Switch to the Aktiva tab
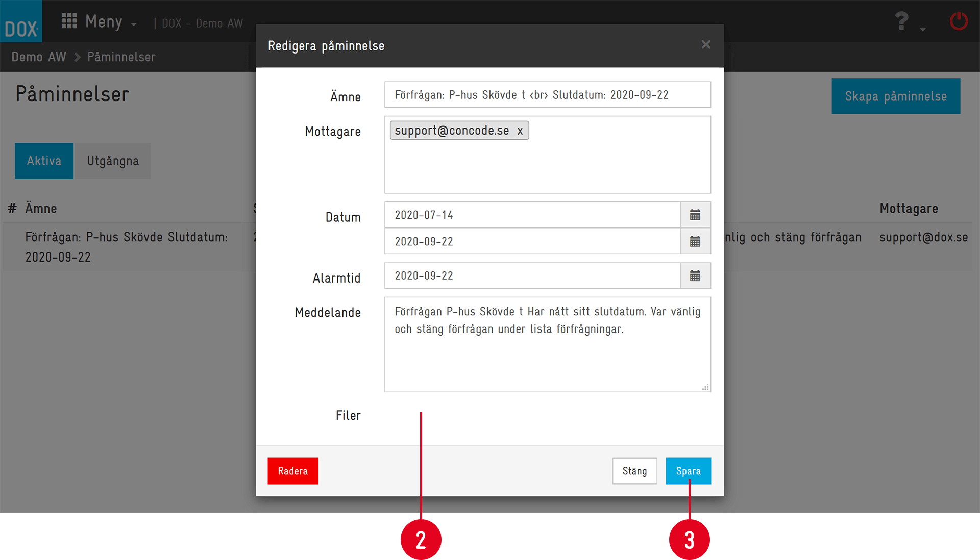The height and width of the screenshot is (560, 980). click(x=44, y=161)
